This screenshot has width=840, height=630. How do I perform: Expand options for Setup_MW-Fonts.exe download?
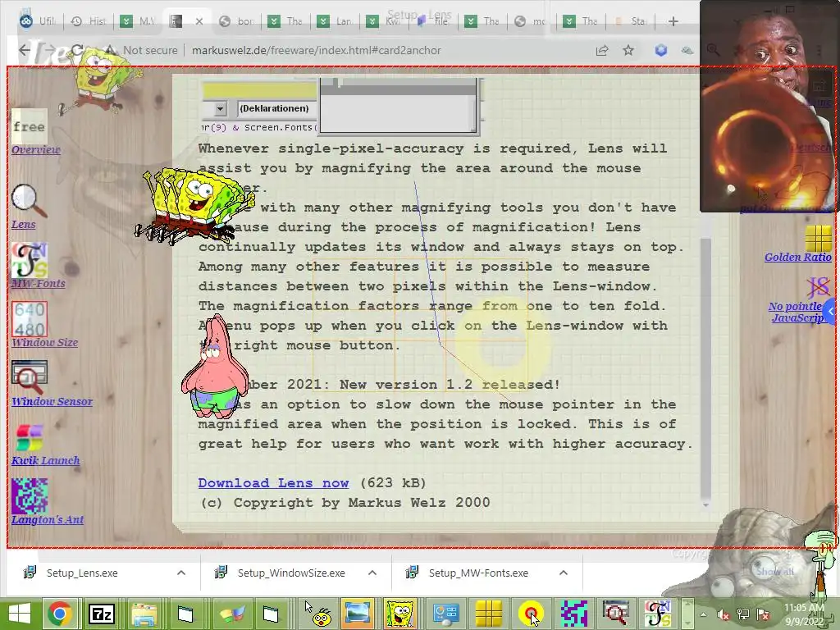(564, 573)
